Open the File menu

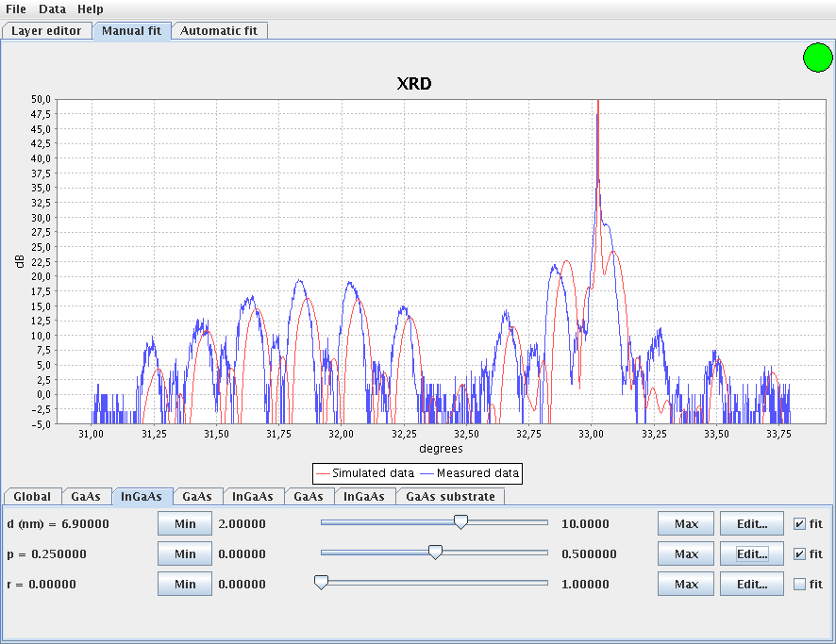click(x=16, y=8)
